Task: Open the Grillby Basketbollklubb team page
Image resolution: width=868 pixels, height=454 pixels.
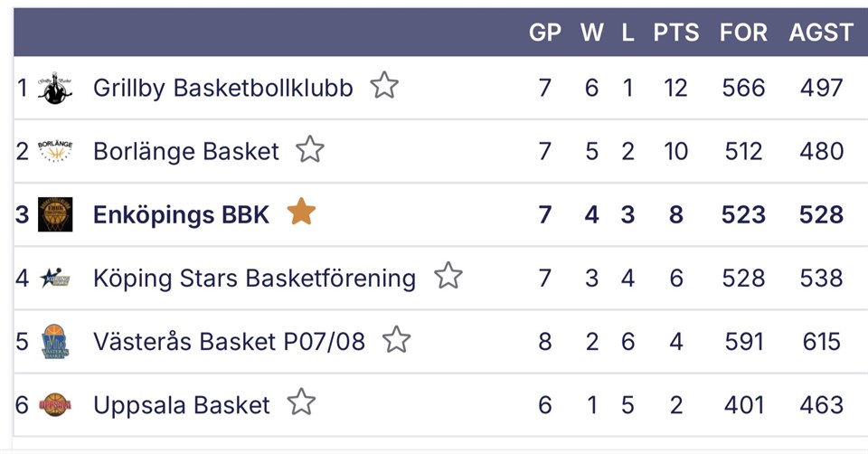Action: [222, 88]
